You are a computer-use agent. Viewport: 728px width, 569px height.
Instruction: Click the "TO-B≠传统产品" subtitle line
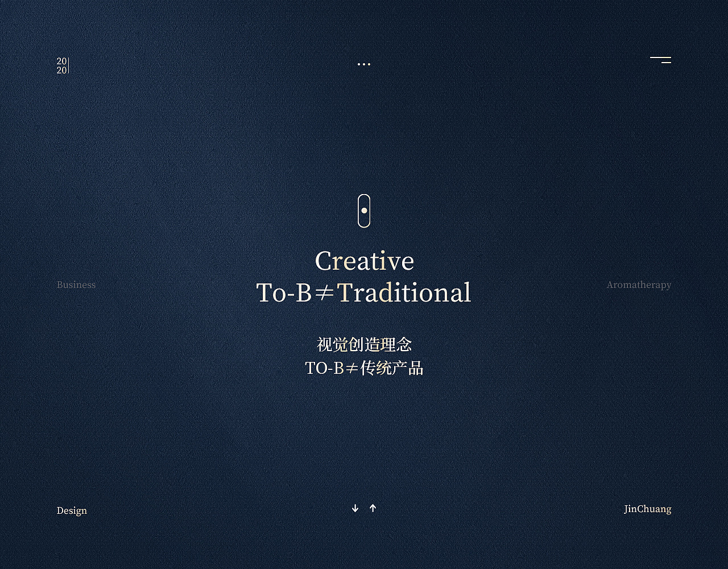[x=364, y=368]
